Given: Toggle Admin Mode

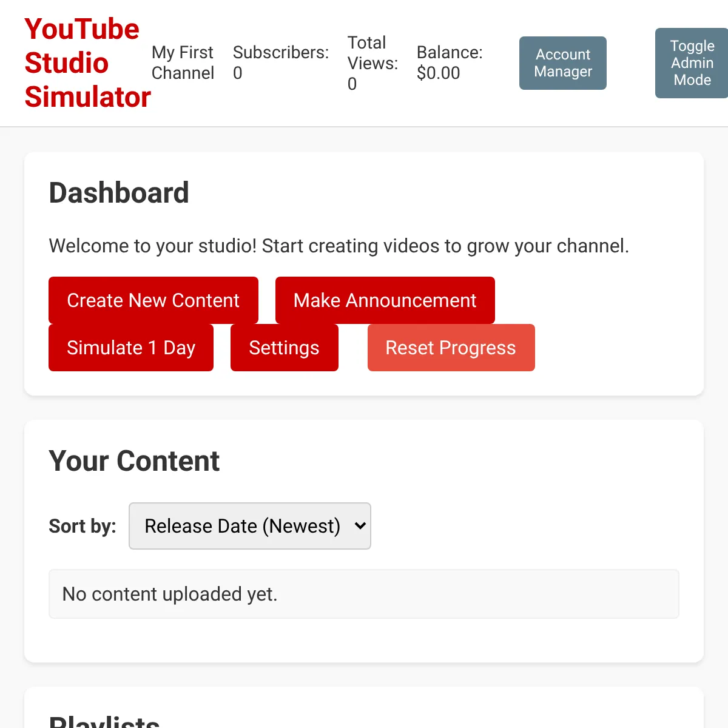Looking at the screenshot, I should point(692,63).
